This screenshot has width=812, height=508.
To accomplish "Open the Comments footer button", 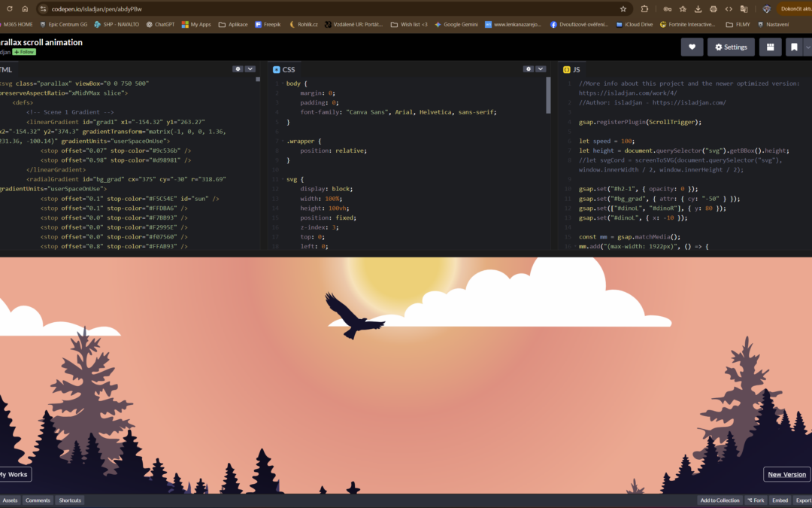I will (x=38, y=500).
